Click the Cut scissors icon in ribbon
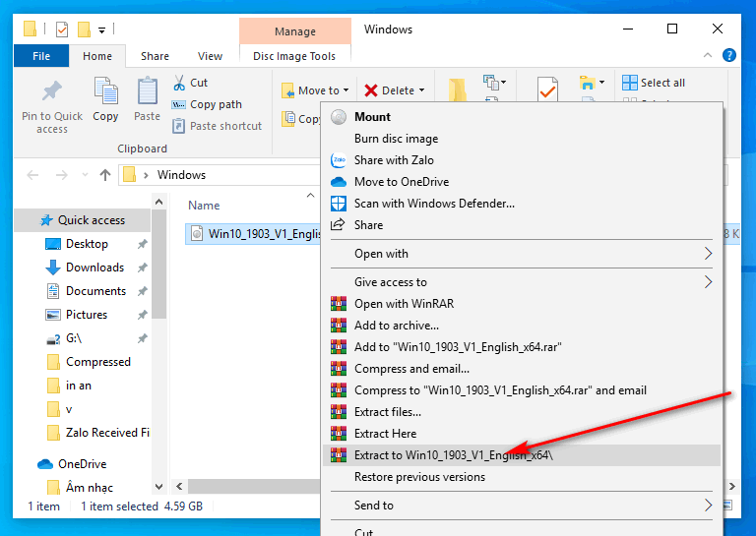This screenshot has height=536, width=756. [179, 83]
